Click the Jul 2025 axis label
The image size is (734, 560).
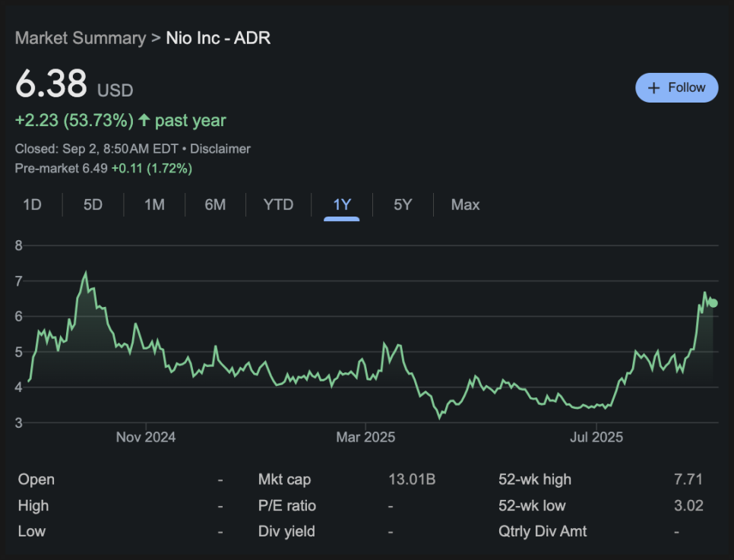point(596,438)
